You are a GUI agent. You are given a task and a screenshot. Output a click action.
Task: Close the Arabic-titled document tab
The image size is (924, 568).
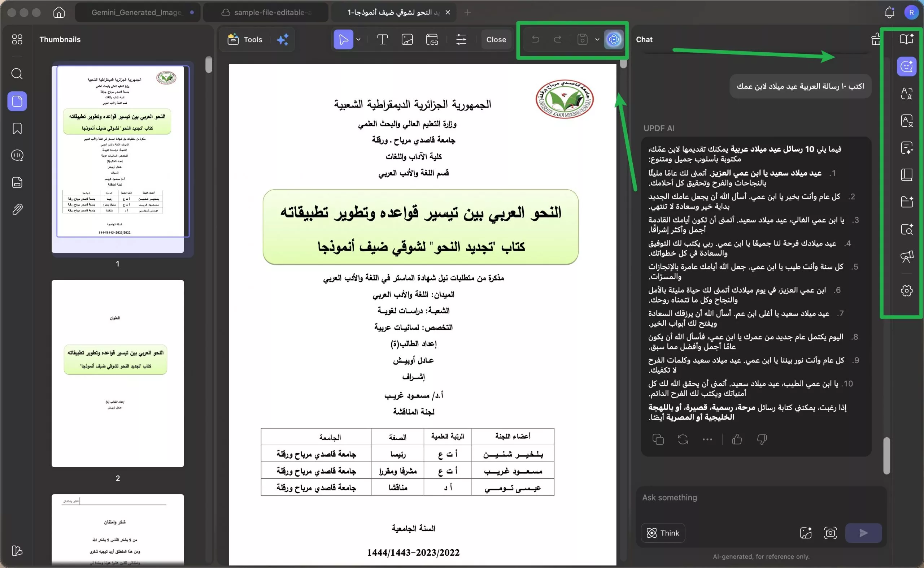[448, 12]
